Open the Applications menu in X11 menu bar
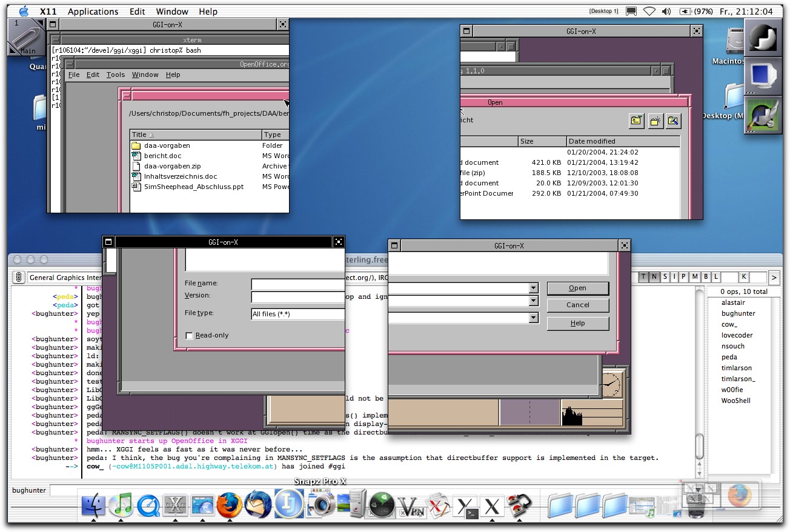Screen dimensions: 790x532 point(93,12)
